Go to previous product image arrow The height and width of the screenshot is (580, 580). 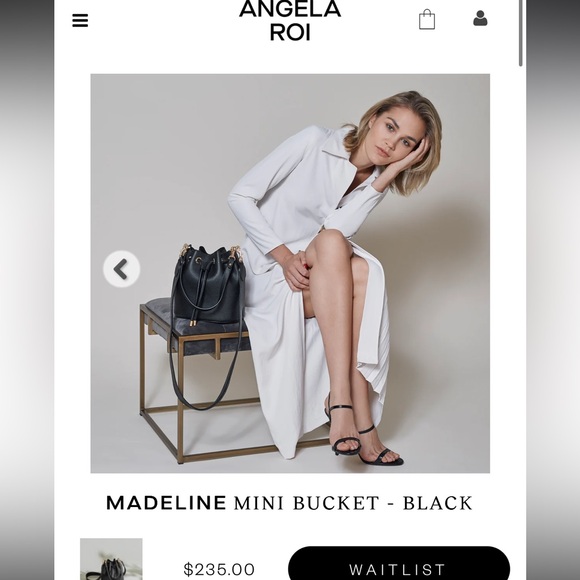coord(121,269)
